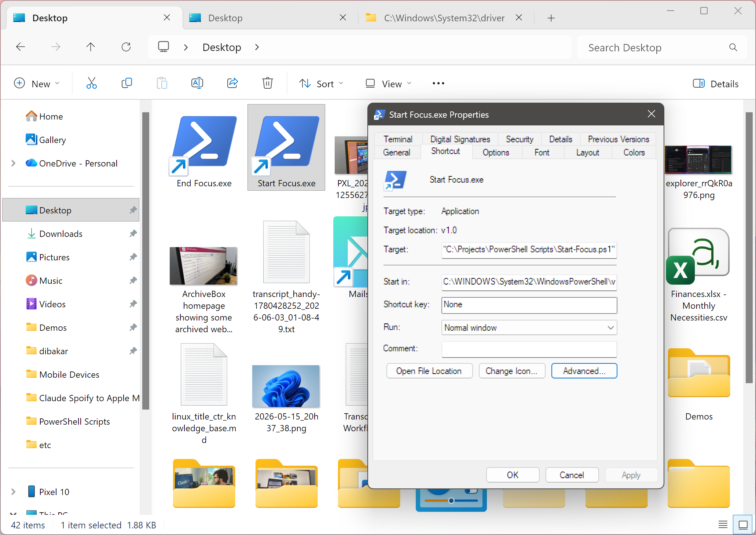Expand the OneDrive - Personal tree node
Screen dimensions: 756x535
13,163
